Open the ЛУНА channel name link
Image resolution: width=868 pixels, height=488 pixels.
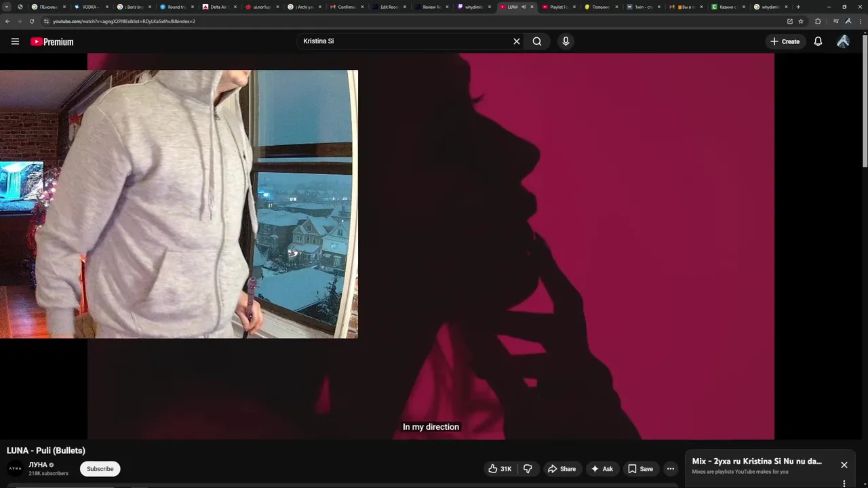[38, 465]
